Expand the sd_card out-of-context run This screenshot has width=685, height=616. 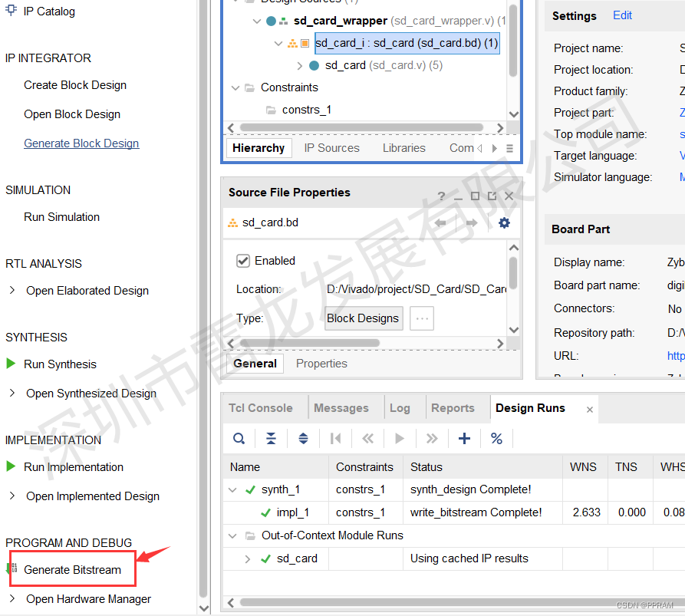[x=248, y=558]
